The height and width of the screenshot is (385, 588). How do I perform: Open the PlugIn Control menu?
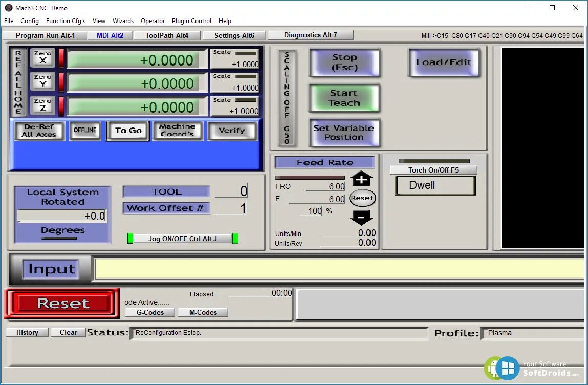pyautogui.click(x=191, y=21)
